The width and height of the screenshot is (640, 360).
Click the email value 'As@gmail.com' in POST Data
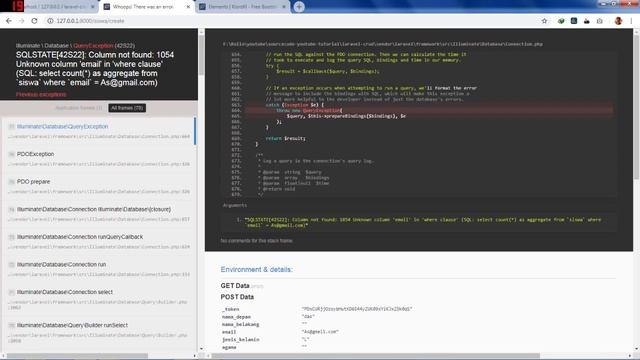(320, 332)
